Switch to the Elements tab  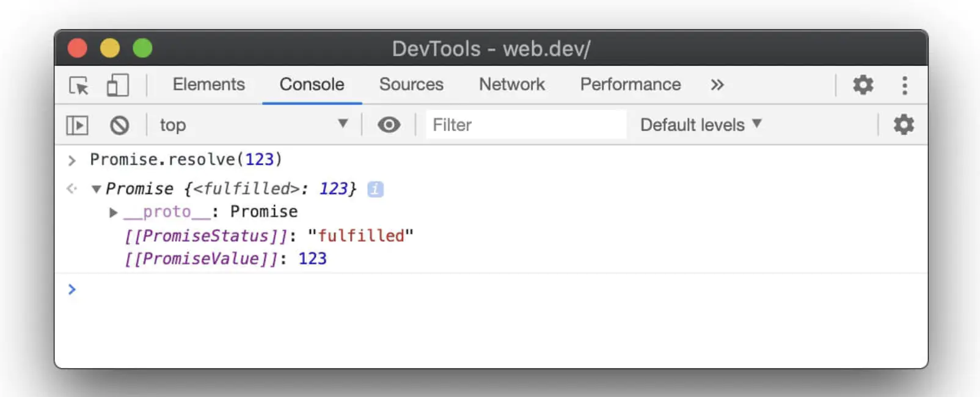[x=208, y=84]
